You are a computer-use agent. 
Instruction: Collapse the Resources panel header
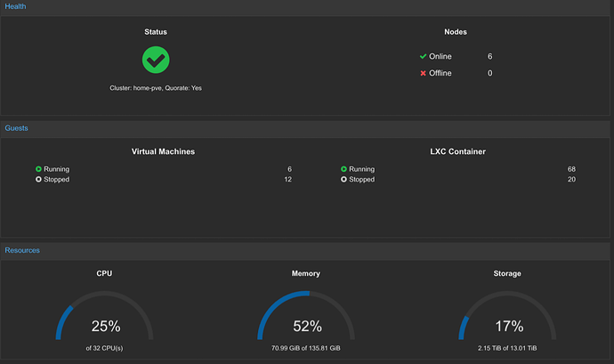click(305, 250)
